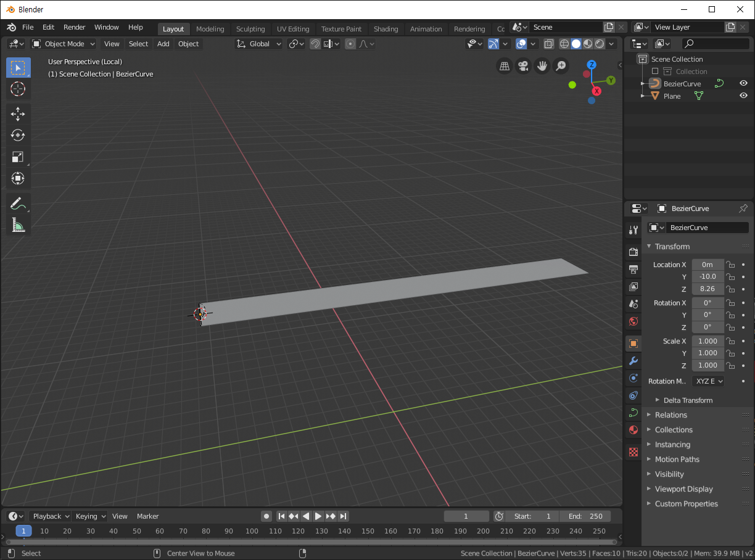This screenshot has width=755, height=560.
Task: Open the viewport Add menu
Action: [163, 44]
